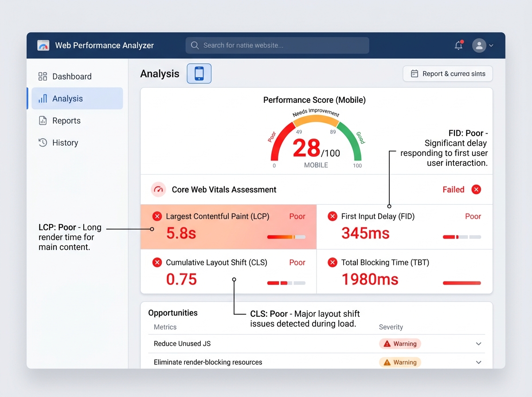Screen dimensions: 532x397
Task: Click Eliminate render-blocking resources text
Action: [208, 362]
